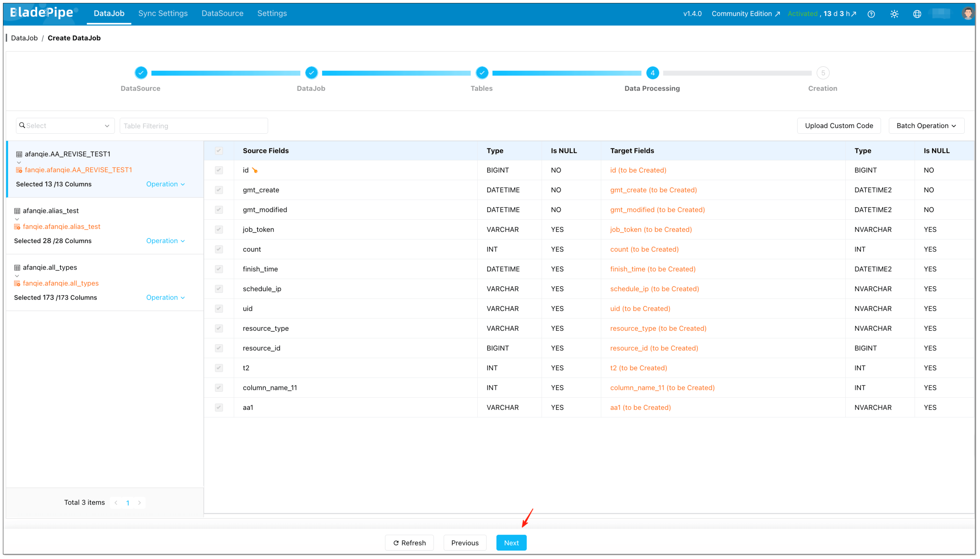Image resolution: width=980 pixels, height=559 pixels.
Task: Open the help question mark icon
Action: [871, 14]
